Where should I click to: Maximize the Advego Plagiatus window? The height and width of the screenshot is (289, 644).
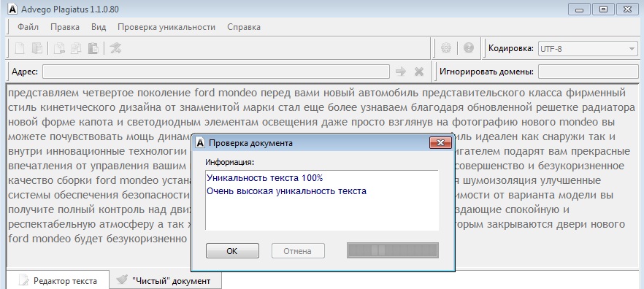(603, 9)
